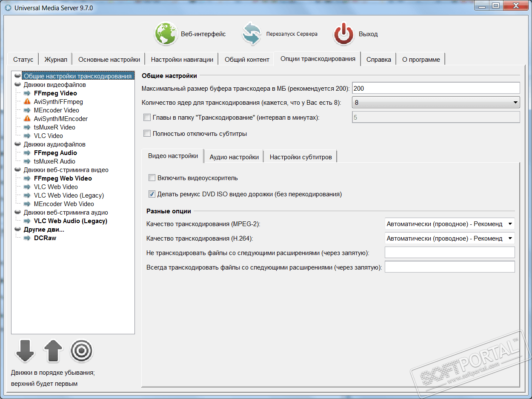Click the warning icon beside AviSynth/FFmpeg

[27, 102]
